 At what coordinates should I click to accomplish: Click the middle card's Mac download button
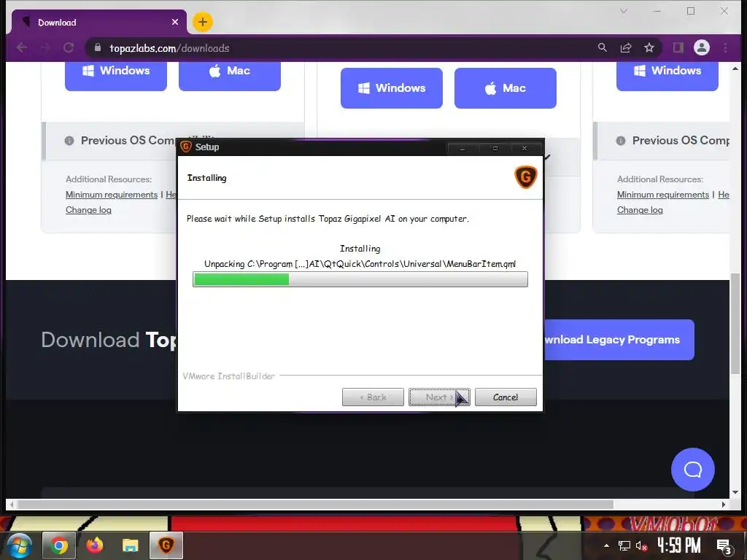click(x=506, y=88)
